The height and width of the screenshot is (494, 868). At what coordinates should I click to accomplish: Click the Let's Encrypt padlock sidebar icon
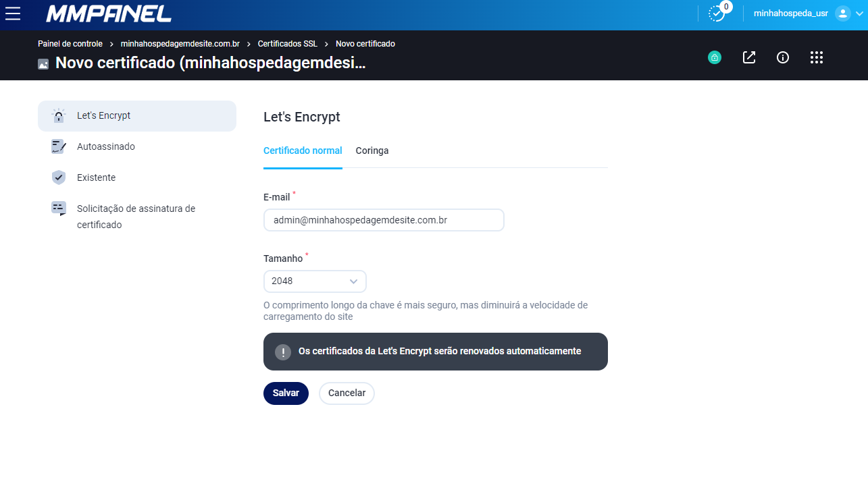click(59, 116)
